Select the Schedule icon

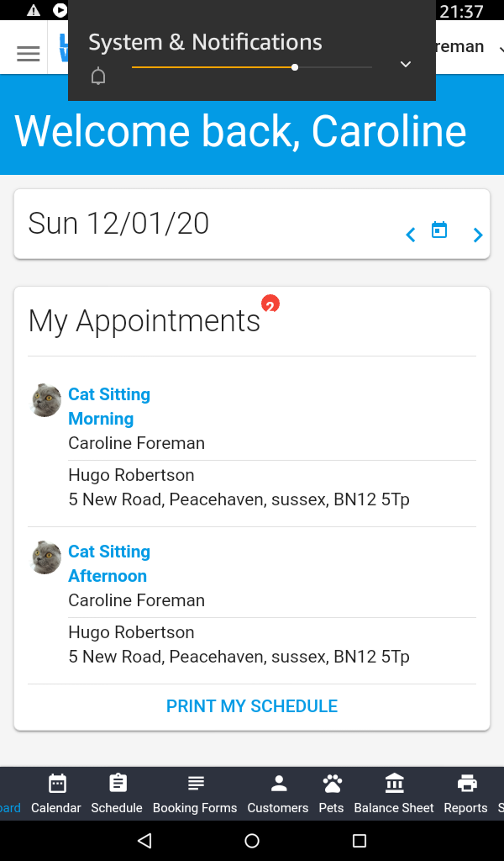click(116, 791)
